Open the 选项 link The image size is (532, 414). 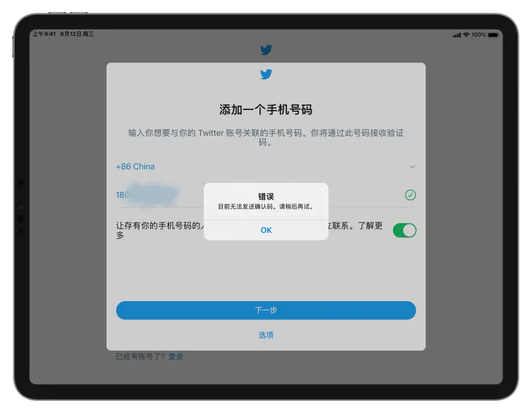[266, 335]
